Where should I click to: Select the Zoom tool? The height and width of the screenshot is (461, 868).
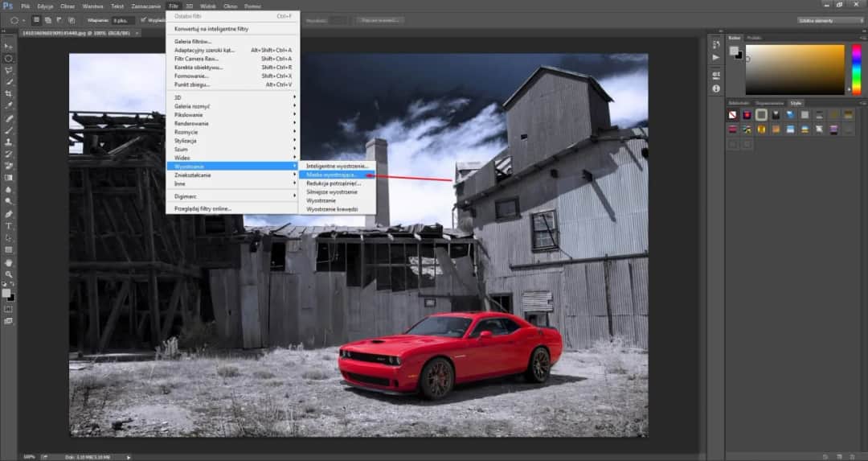tap(9, 274)
